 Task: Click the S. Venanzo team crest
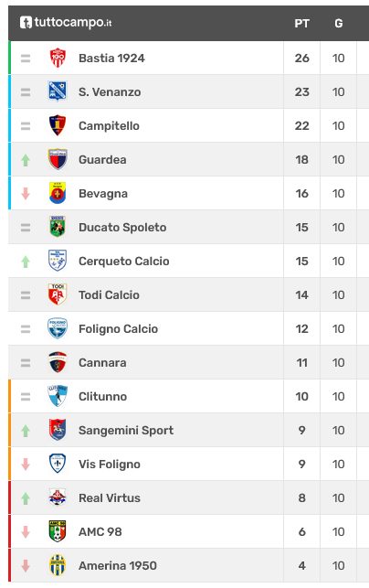pyautogui.click(x=58, y=91)
